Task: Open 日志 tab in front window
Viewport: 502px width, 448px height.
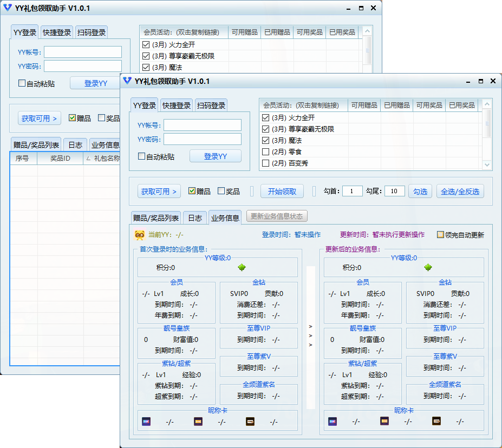Action: (x=195, y=218)
